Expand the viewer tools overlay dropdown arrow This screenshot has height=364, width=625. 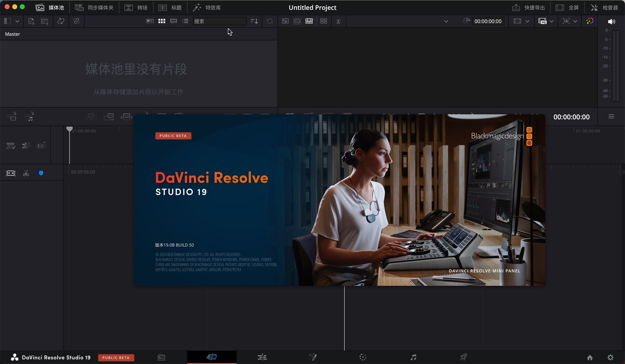(x=575, y=21)
